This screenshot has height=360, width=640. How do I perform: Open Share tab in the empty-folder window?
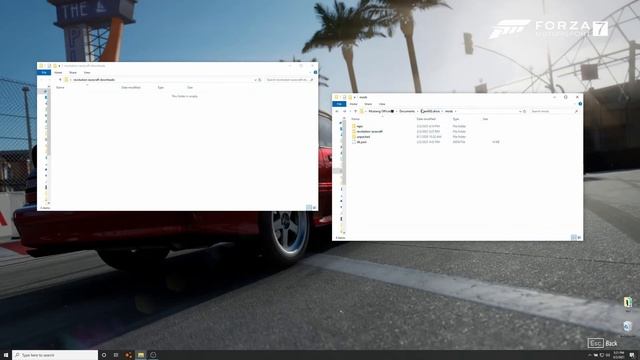coord(73,72)
